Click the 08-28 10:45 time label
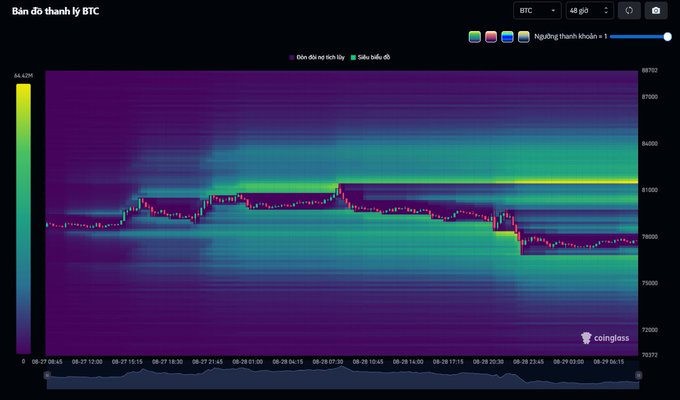Viewport: 680px width, 400px height. [x=368, y=361]
